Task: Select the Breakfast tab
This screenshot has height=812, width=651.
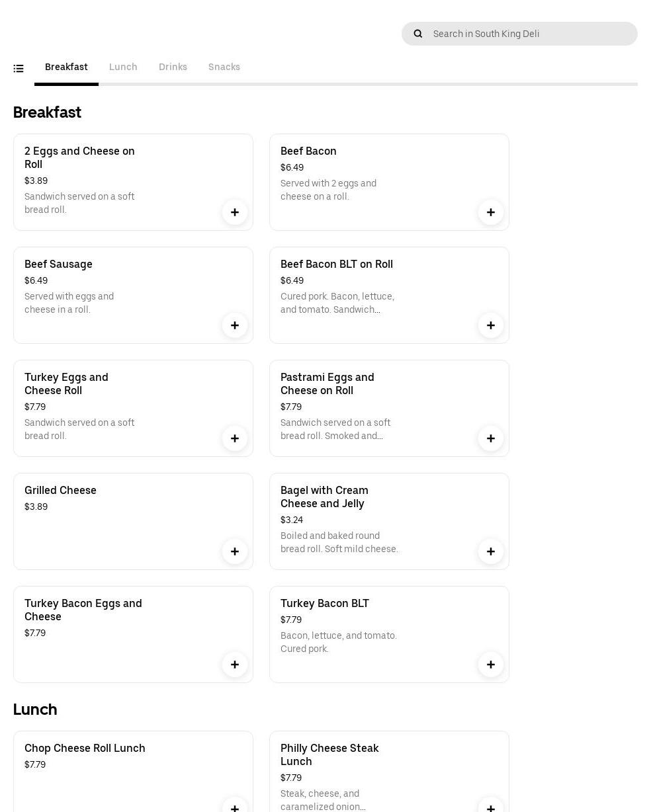Action: pos(66,67)
